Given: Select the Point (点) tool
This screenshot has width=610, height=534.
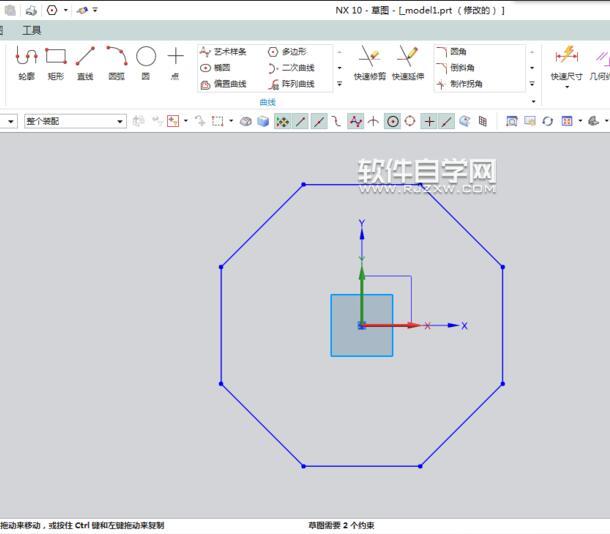Looking at the screenshot, I should point(175,63).
